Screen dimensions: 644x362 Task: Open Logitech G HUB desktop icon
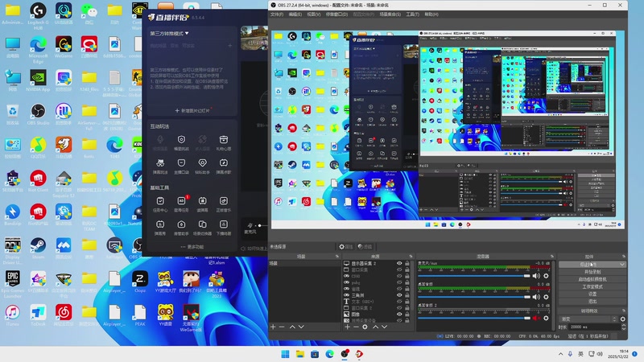pyautogui.click(x=38, y=15)
